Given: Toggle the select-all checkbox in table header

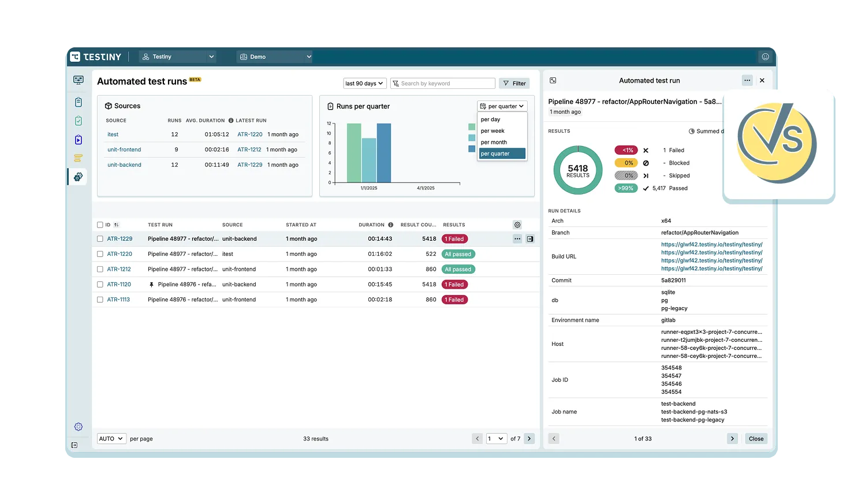Looking at the screenshot, I should click(100, 225).
